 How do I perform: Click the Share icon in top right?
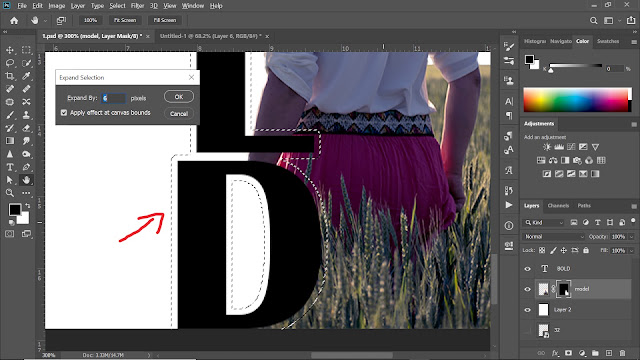click(x=631, y=20)
